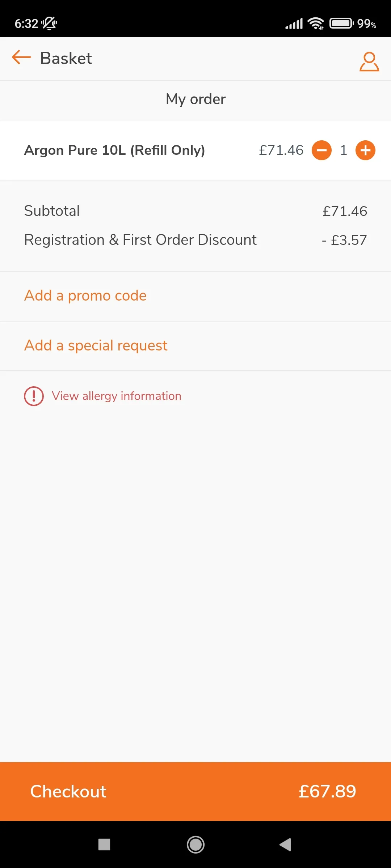The height and width of the screenshot is (868, 391).
Task: Tap Add a promo code
Action: (x=85, y=295)
